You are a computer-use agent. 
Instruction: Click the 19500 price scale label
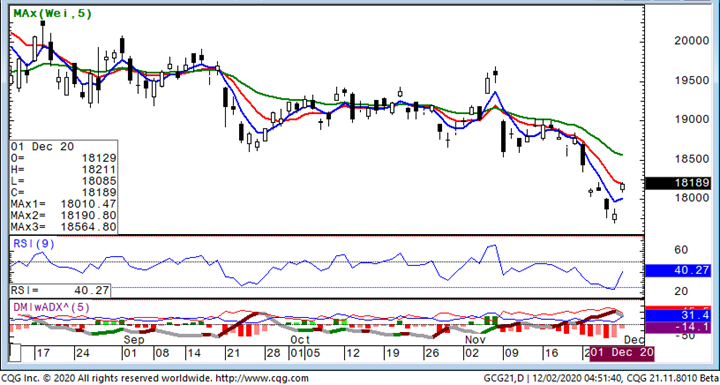[692, 80]
